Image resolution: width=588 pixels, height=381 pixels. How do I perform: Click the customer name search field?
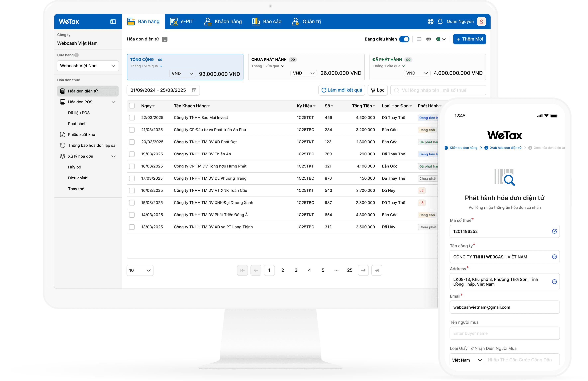click(438, 90)
